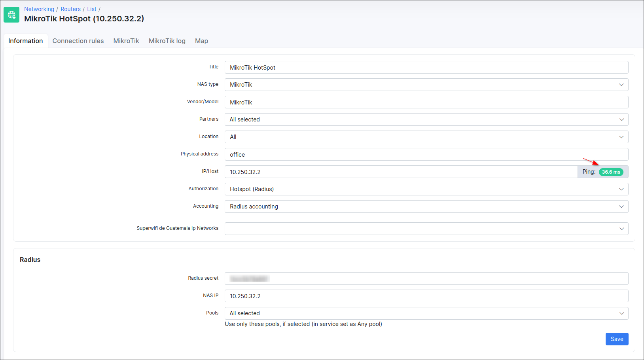
Task: Open the List breadcrumb link
Action: click(x=92, y=9)
